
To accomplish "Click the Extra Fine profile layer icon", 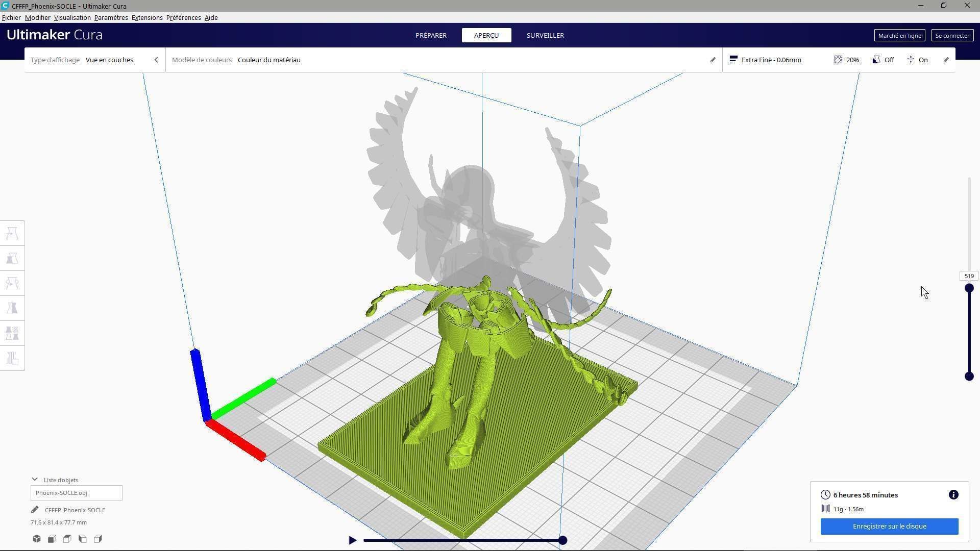I will click(733, 60).
